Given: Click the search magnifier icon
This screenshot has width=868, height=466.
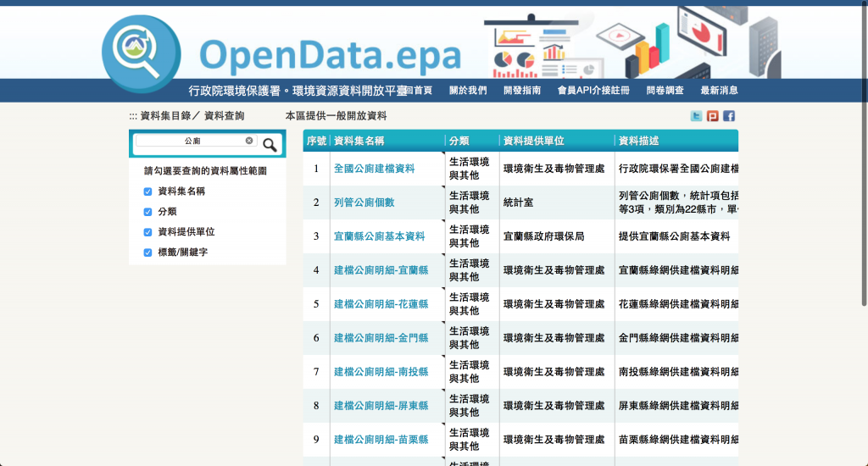Looking at the screenshot, I should pos(270,145).
